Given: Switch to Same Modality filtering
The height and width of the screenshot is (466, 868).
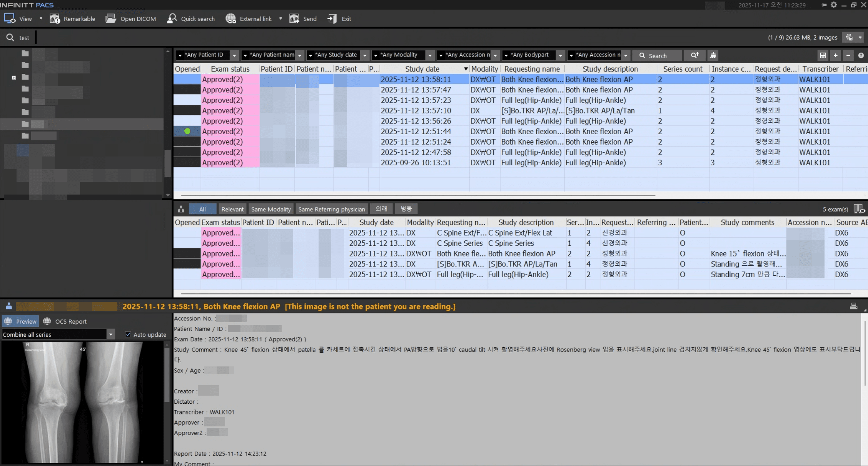Looking at the screenshot, I should 271,209.
